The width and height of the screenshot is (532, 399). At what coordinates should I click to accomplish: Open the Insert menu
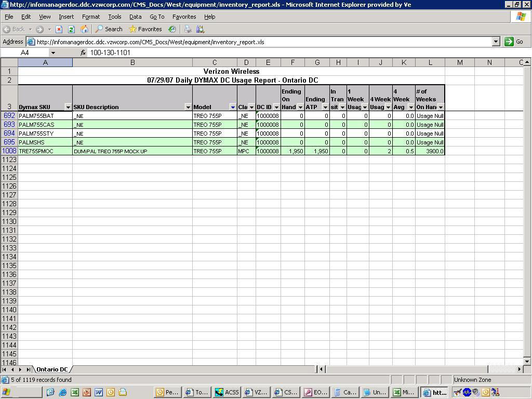(x=66, y=17)
